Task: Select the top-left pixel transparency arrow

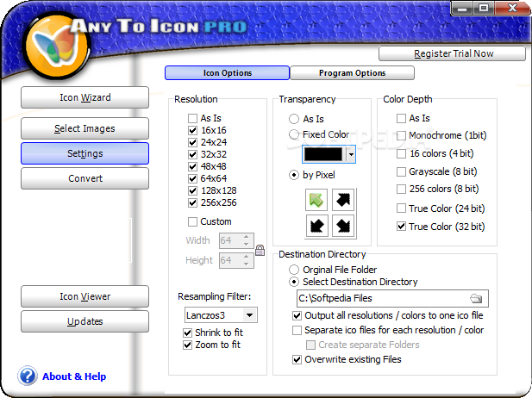Action: click(x=316, y=200)
